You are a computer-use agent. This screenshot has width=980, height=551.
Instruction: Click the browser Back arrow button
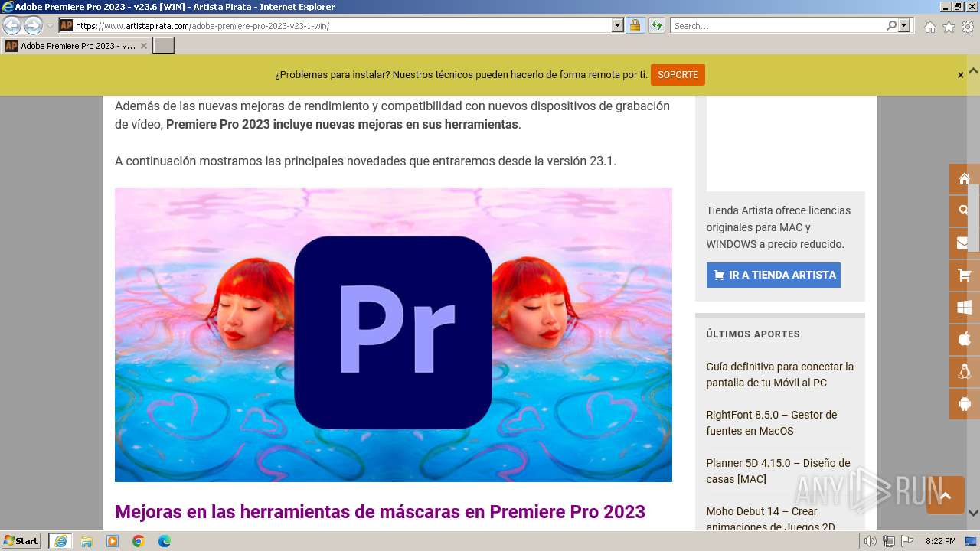pos(11,25)
